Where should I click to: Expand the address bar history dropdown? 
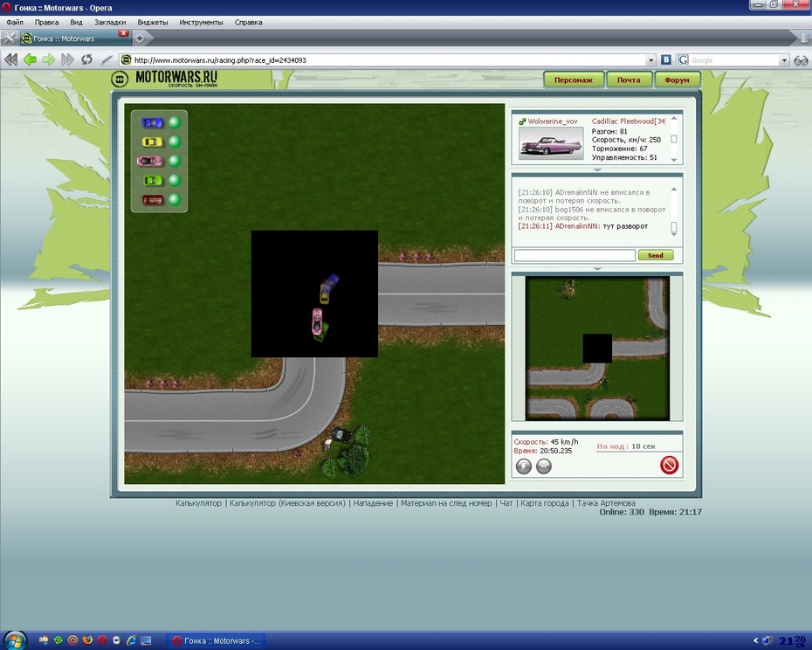coord(651,60)
